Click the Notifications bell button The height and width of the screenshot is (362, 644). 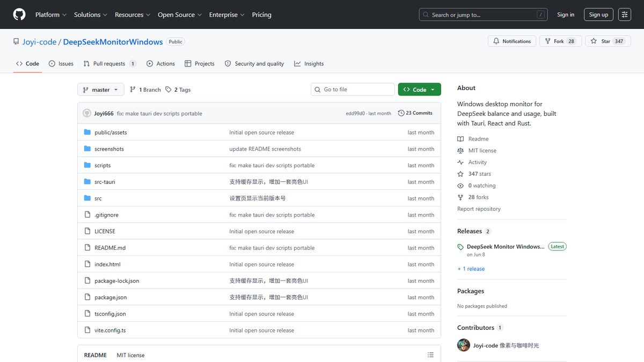click(x=512, y=41)
